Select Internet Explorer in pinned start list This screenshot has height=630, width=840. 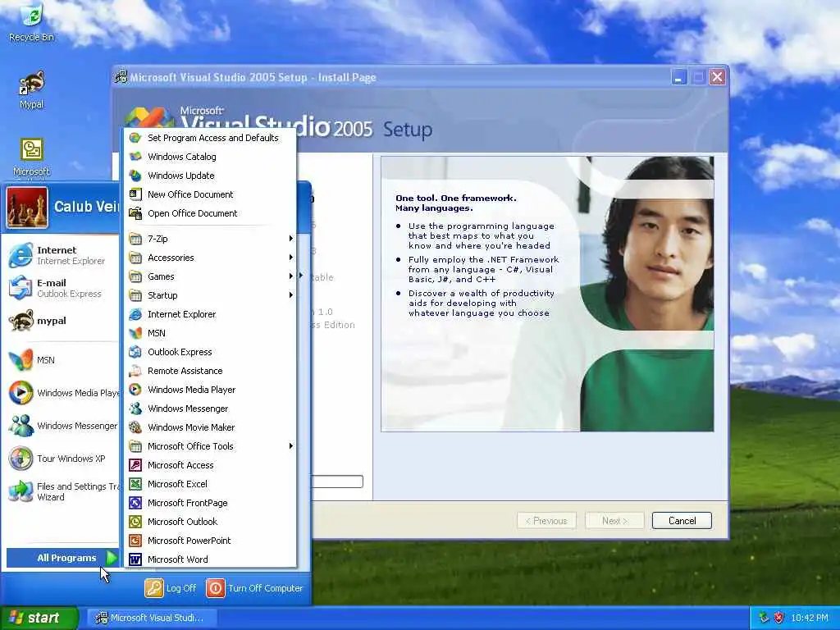point(61,255)
